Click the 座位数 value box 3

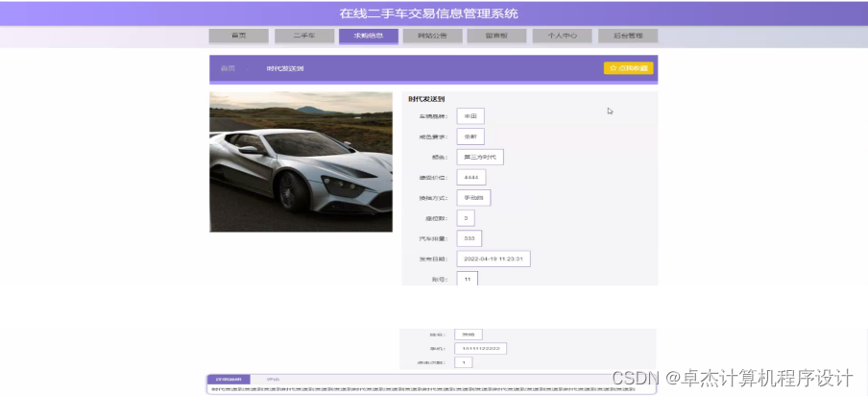[x=466, y=218]
